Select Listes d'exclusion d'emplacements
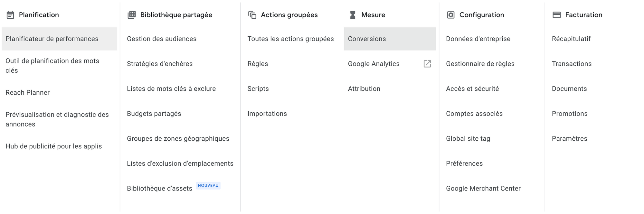644x214 pixels. [180, 163]
